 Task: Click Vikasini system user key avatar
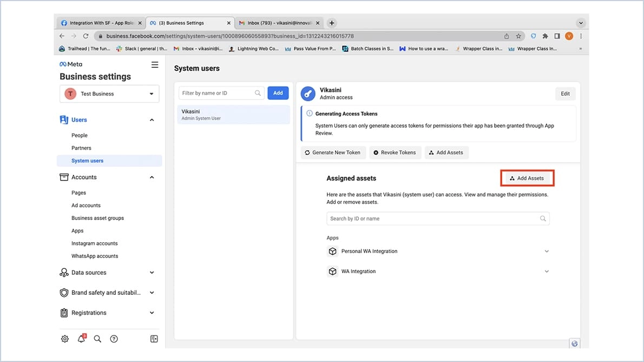[308, 93]
